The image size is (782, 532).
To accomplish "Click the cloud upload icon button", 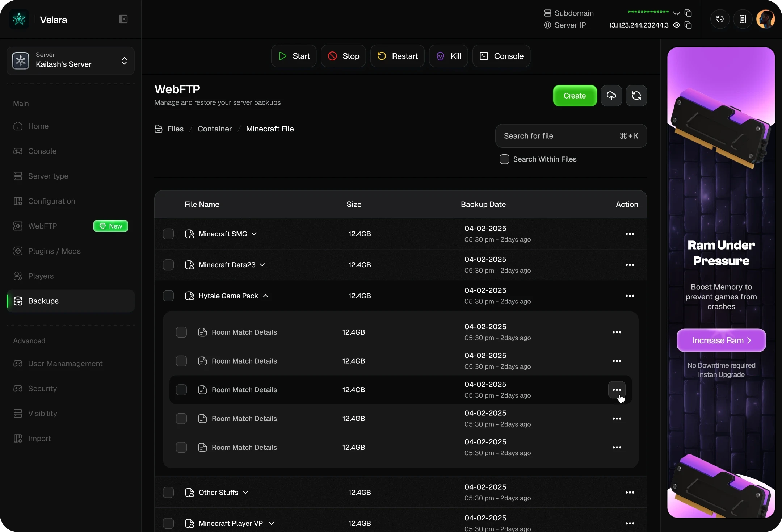I will coord(611,96).
